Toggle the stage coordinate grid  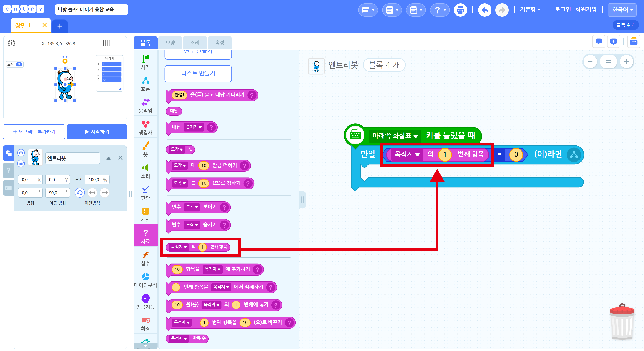106,43
